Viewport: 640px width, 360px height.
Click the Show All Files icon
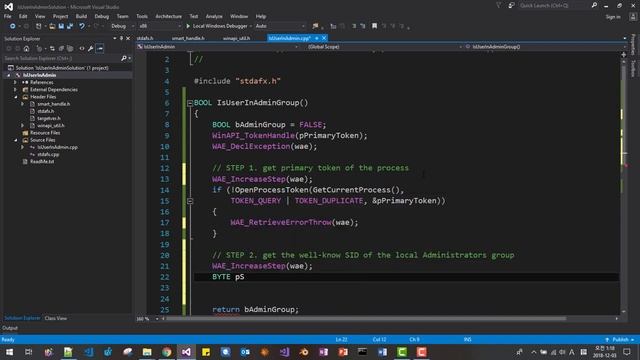click(x=70, y=49)
